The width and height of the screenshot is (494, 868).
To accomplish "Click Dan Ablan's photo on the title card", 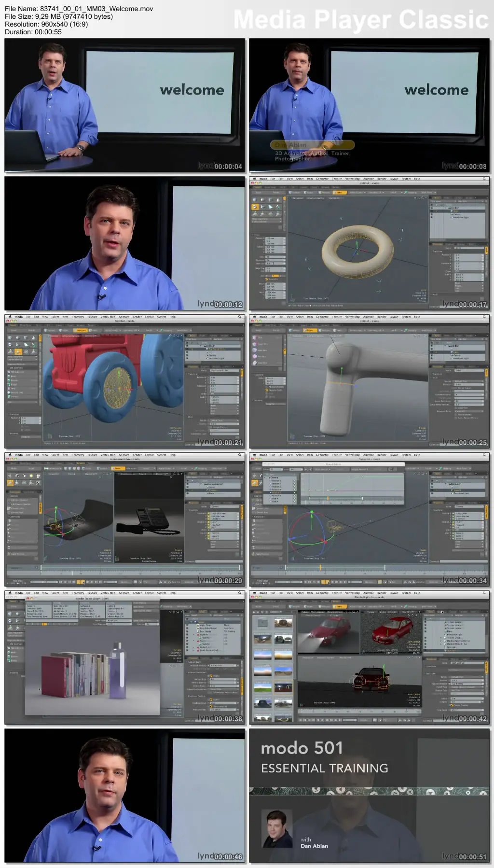I will tap(277, 829).
